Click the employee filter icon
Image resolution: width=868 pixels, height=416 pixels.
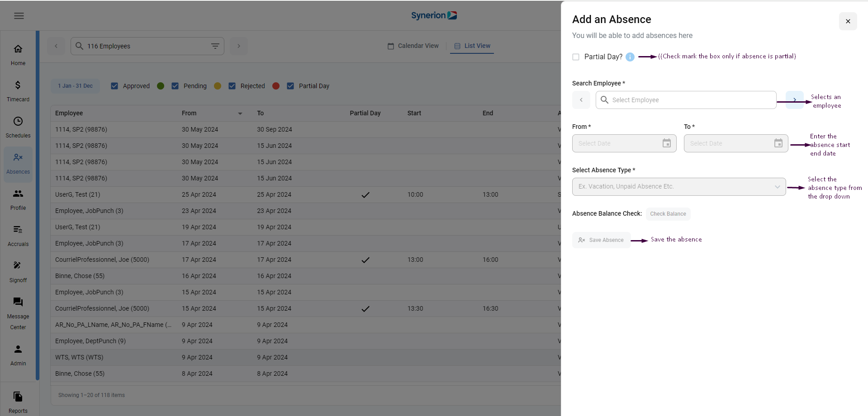[215, 46]
